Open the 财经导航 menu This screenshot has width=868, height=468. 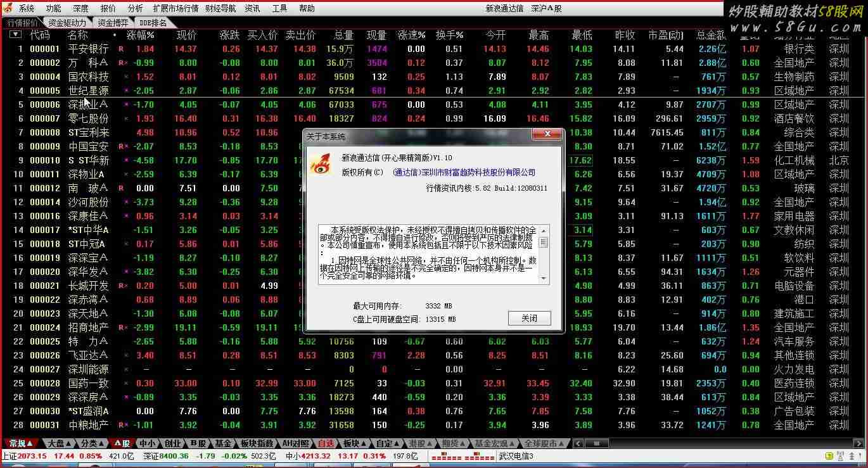pyautogui.click(x=221, y=8)
